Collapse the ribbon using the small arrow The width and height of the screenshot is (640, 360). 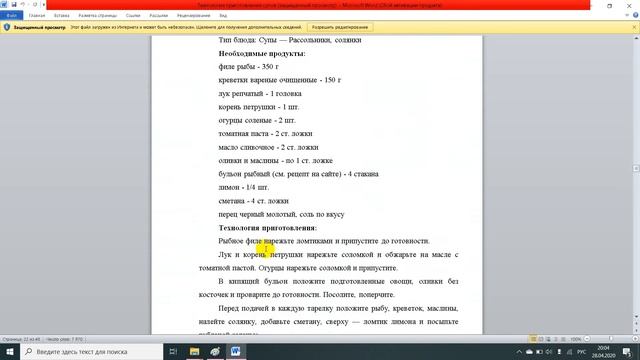[x=627, y=16]
